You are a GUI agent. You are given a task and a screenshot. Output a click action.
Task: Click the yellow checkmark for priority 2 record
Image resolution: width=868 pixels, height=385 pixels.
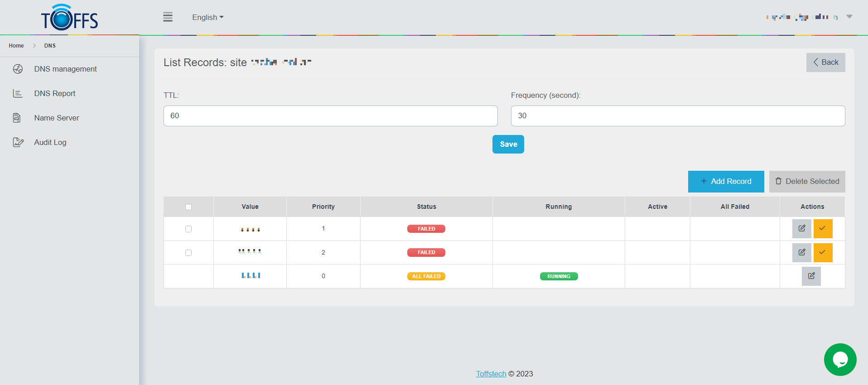point(823,252)
